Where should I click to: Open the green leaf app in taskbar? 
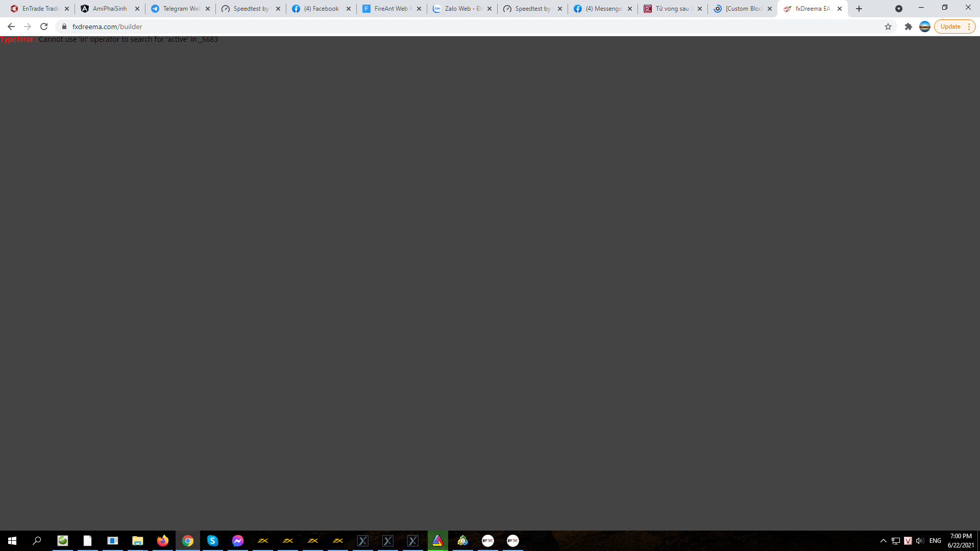pyautogui.click(x=63, y=541)
